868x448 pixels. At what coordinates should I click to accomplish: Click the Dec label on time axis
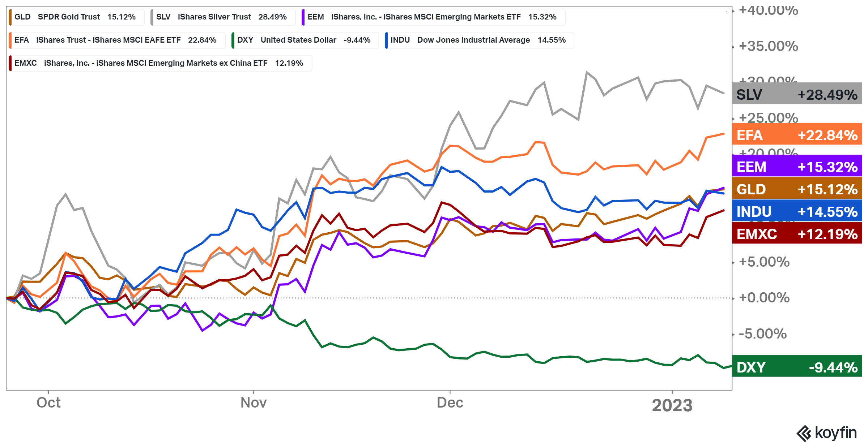click(450, 402)
